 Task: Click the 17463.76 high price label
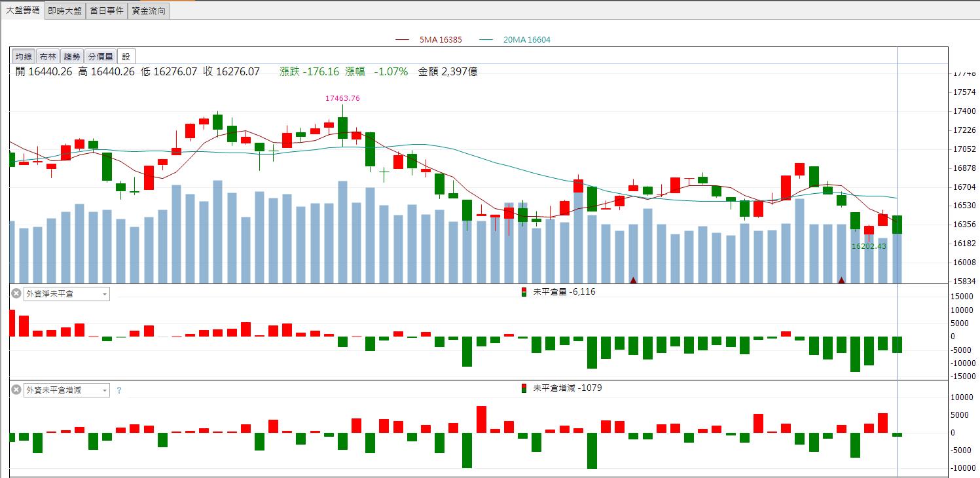click(342, 99)
